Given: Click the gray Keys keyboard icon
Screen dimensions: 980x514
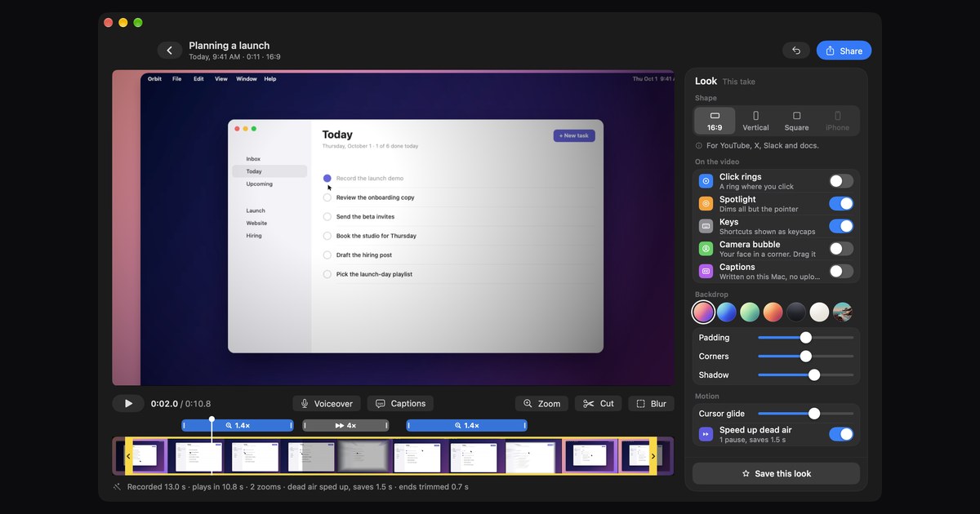Looking at the screenshot, I should tap(706, 226).
